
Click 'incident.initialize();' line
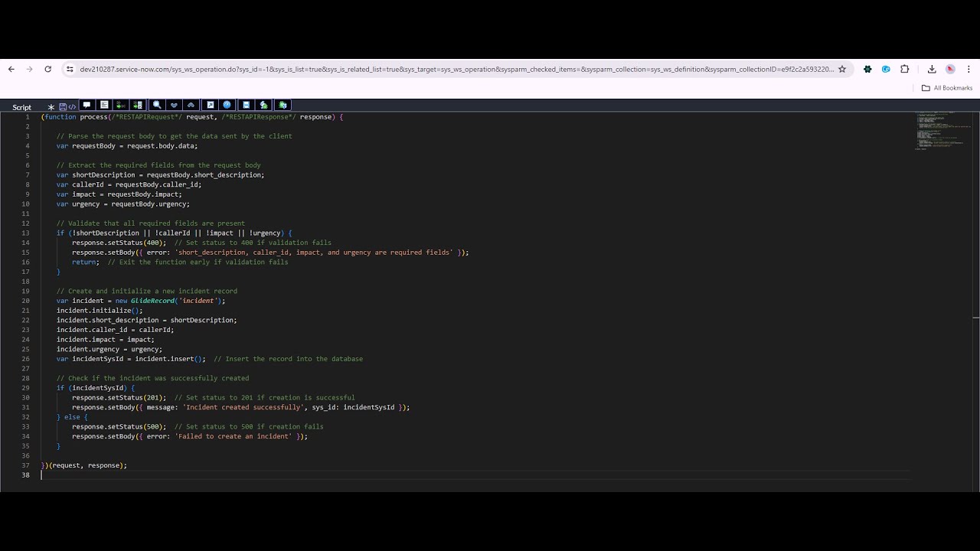[x=100, y=311]
